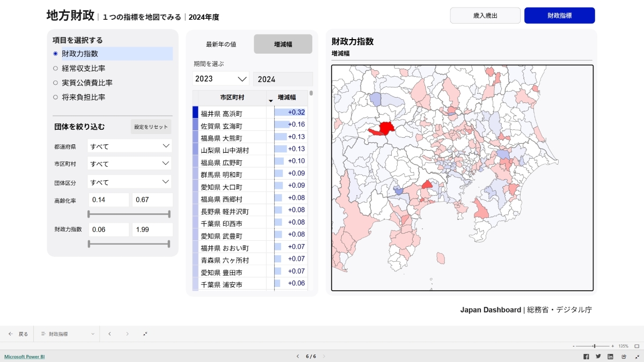Switch to the 歳入歳出 view

point(485,16)
